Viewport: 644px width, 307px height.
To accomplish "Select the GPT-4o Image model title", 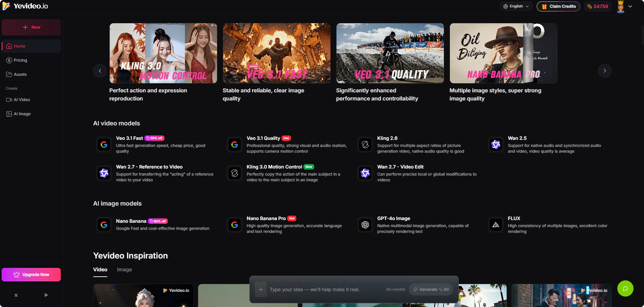I will tap(394, 218).
